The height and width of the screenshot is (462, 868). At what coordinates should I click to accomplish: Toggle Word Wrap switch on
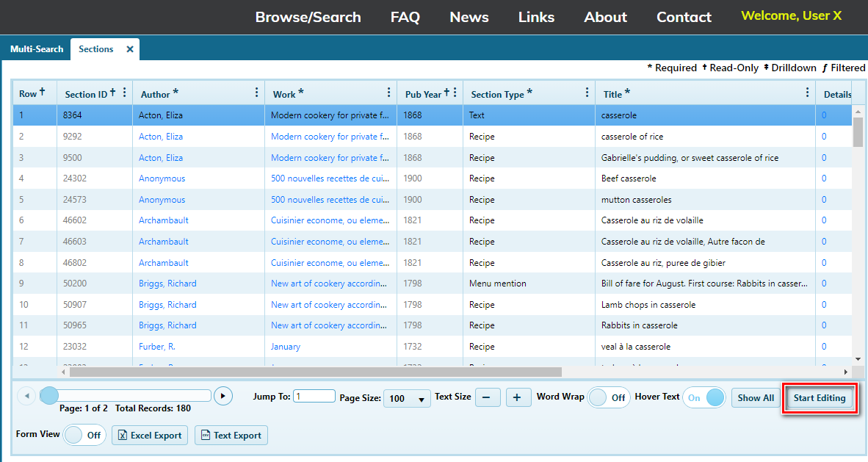pyautogui.click(x=609, y=397)
